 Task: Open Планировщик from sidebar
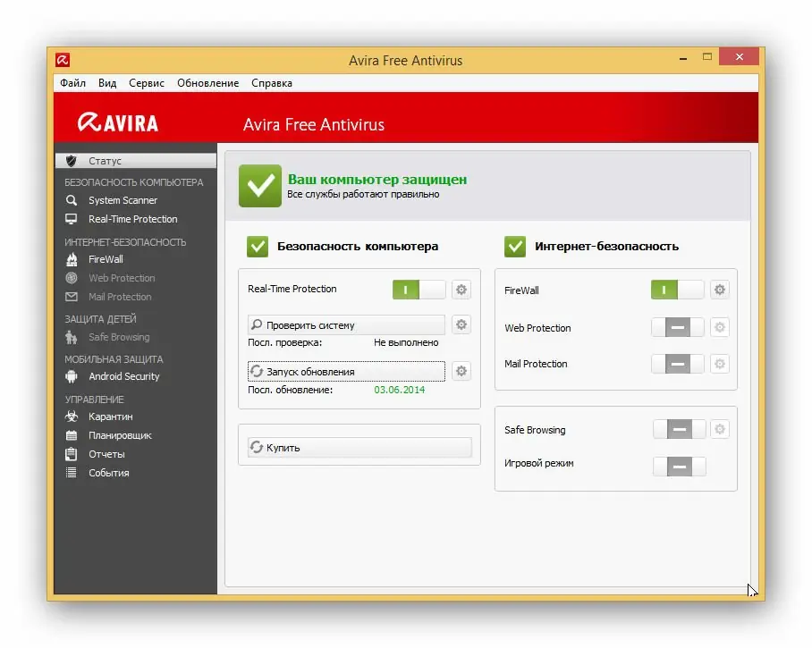[x=120, y=435]
